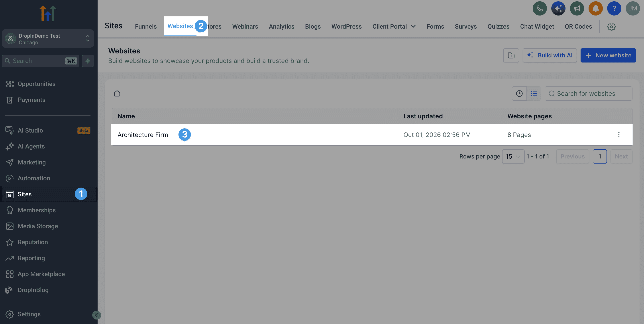This screenshot has height=324, width=644.
Task: Click the lightning quick actions icon
Action: pos(88,61)
